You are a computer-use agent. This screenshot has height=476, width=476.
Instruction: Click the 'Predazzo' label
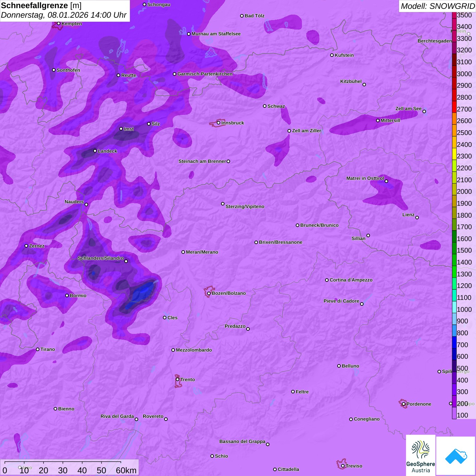tap(235, 326)
